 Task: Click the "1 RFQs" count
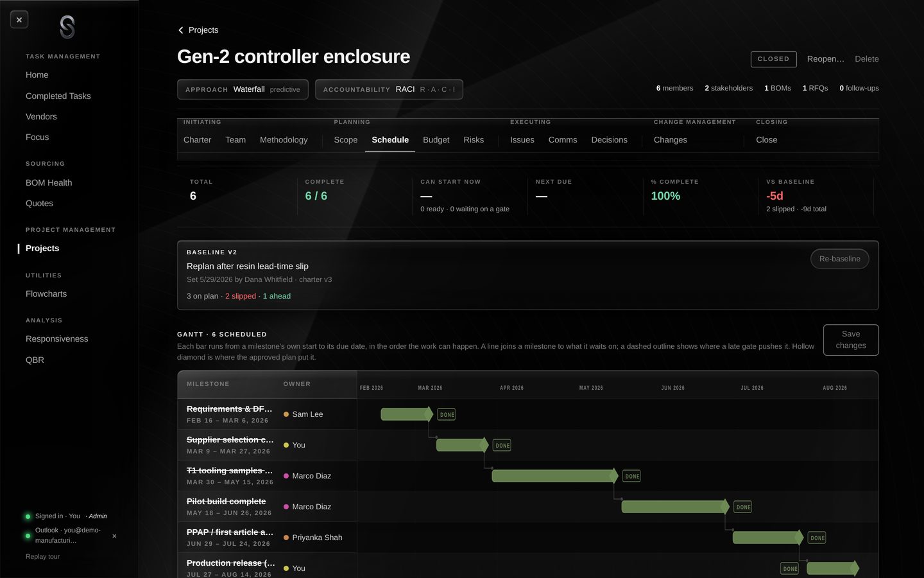[815, 88]
